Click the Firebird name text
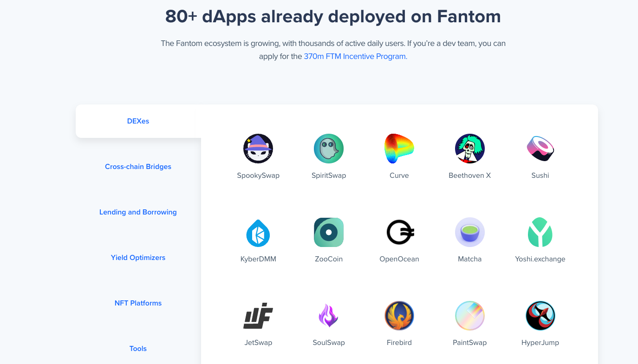Screen dimensions: 638x364 [x=399, y=343]
